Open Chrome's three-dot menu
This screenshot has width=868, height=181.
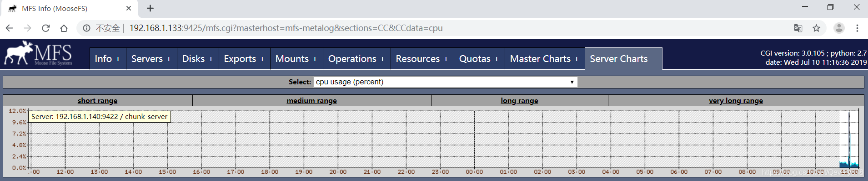(857, 28)
